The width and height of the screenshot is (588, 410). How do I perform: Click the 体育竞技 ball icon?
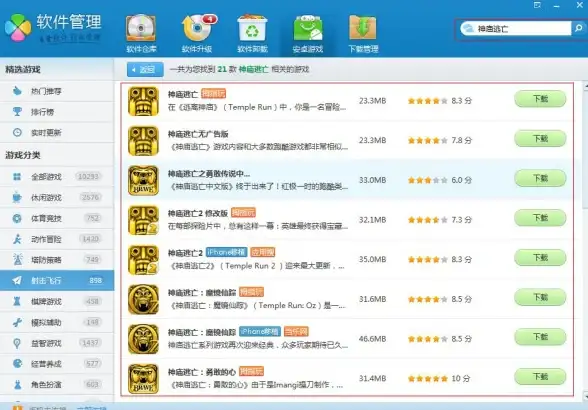[17, 218]
